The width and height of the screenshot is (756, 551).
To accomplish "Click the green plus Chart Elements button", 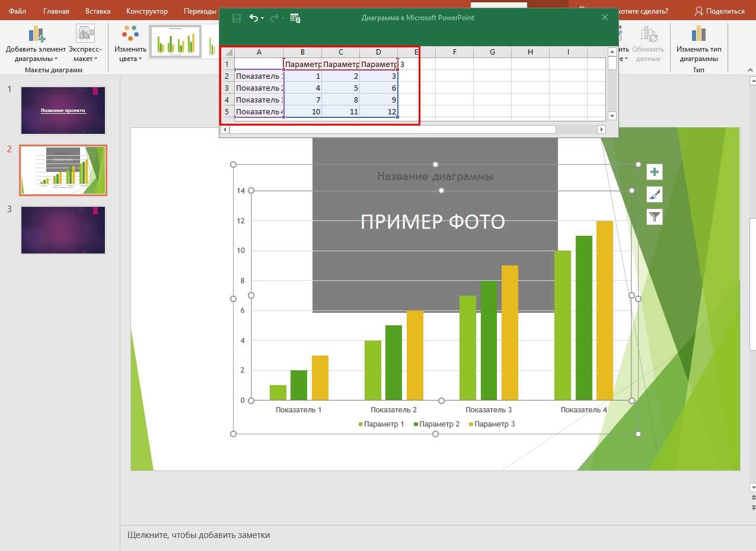I will pyautogui.click(x=654, y=172).
